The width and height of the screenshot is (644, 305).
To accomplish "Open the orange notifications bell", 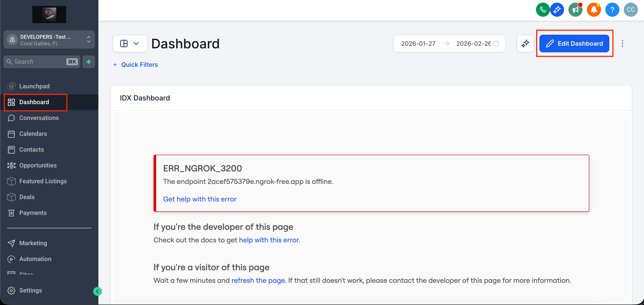I will click(x=594, y=10).
